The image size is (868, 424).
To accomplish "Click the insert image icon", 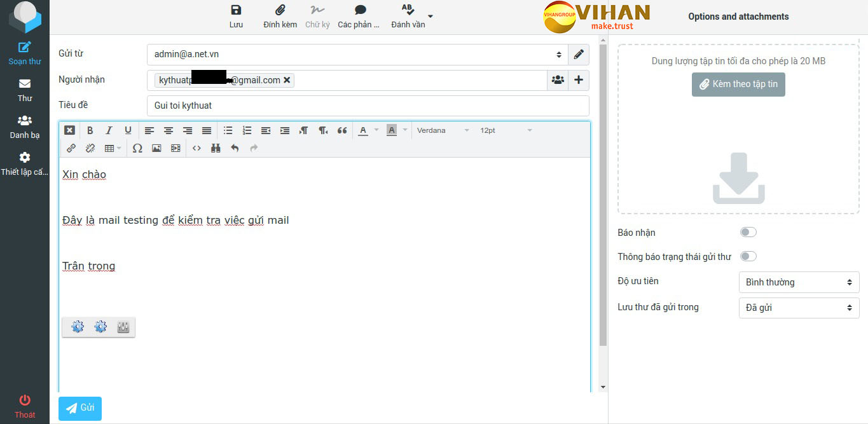I will (x=156, y=148).
